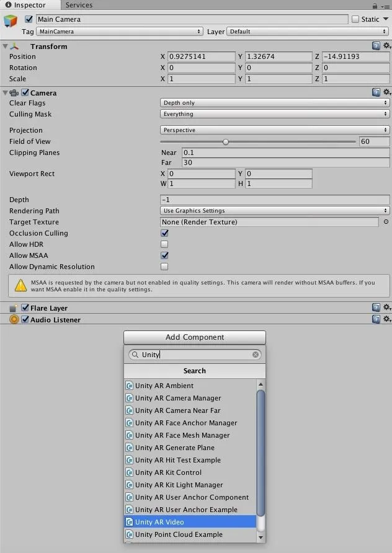The height and width of the screenshot is (553, 392).
Task: Select Unity AR Camera Near Far component
Action: 190,410
